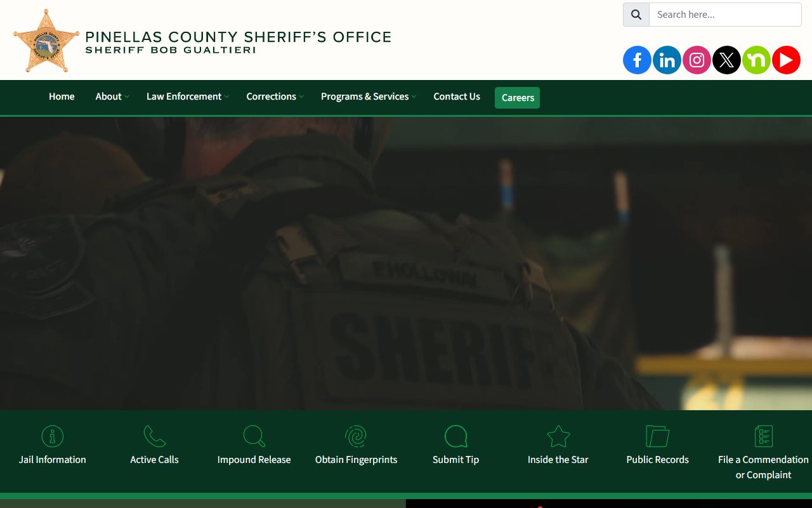
Task: Click the green Careers button
Action: point(518,98)
